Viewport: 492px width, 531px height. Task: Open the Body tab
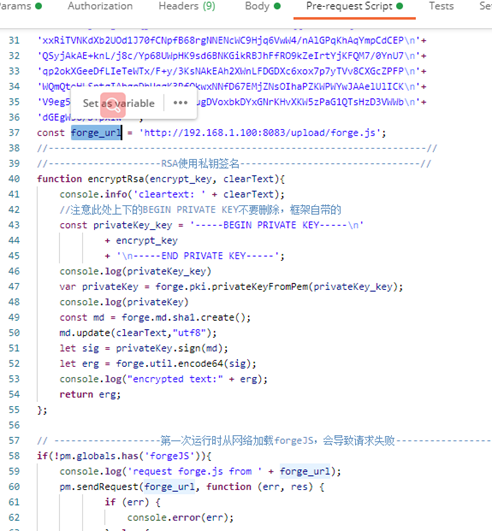(x=263, y=6)
